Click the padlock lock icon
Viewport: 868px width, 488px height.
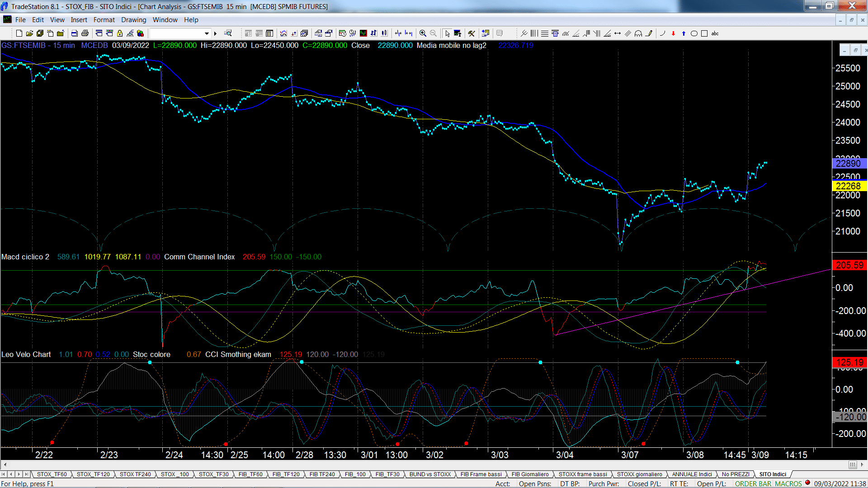pos(120,33)
